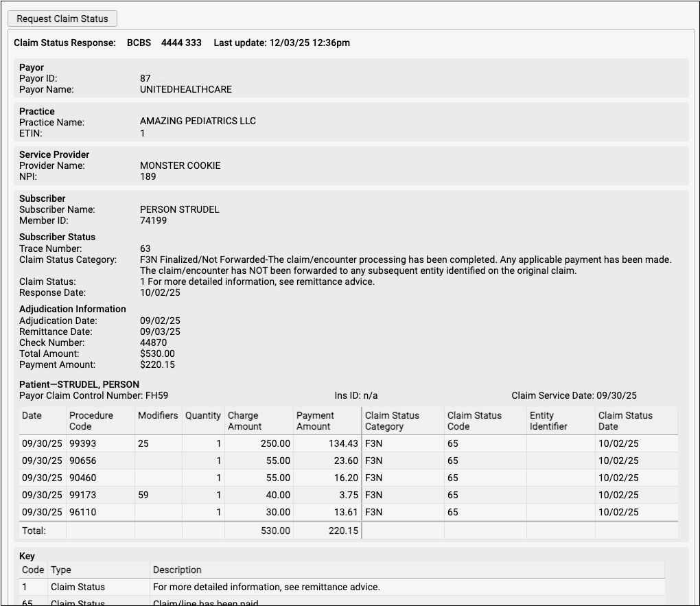Click the modifier 59 cell
700x606 pixels.
tap(143, 495)
